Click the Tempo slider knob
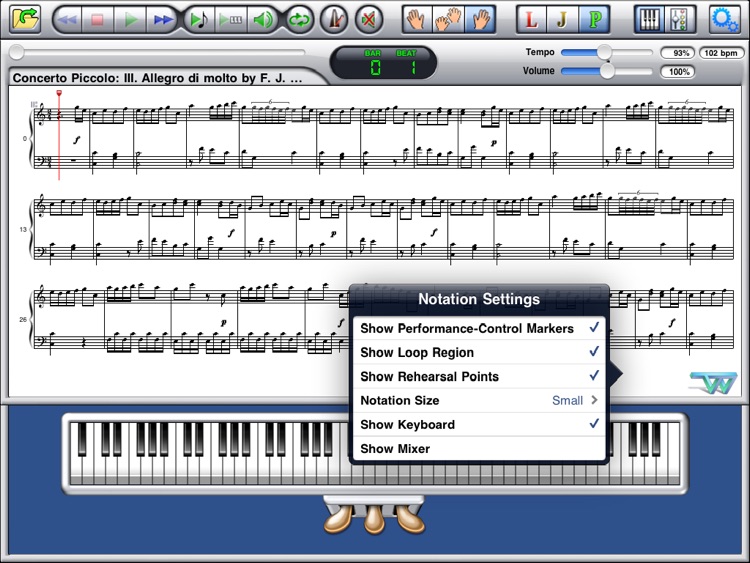The width and height of the screenshot is (750, 563). pyautogui.click(x=605, y=52)
